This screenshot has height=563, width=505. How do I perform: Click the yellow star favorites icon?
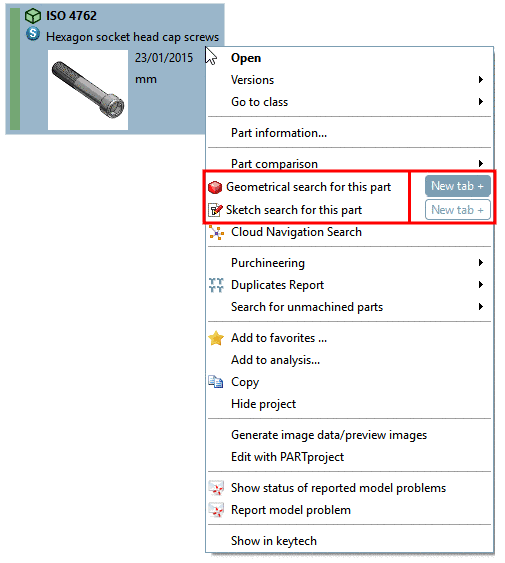(216, 338)
